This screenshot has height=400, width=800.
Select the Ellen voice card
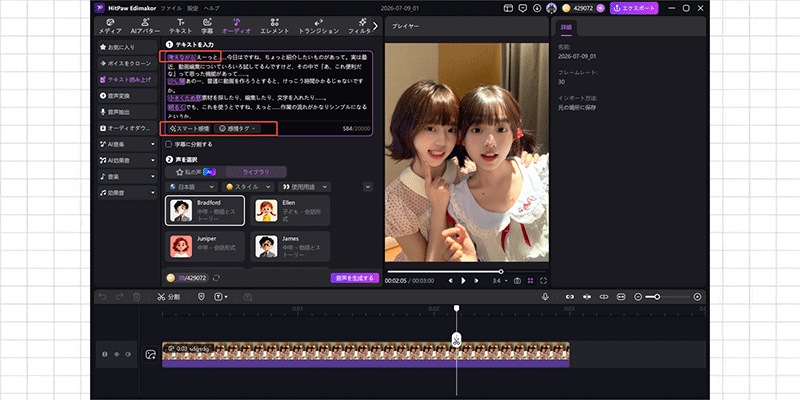290,210
